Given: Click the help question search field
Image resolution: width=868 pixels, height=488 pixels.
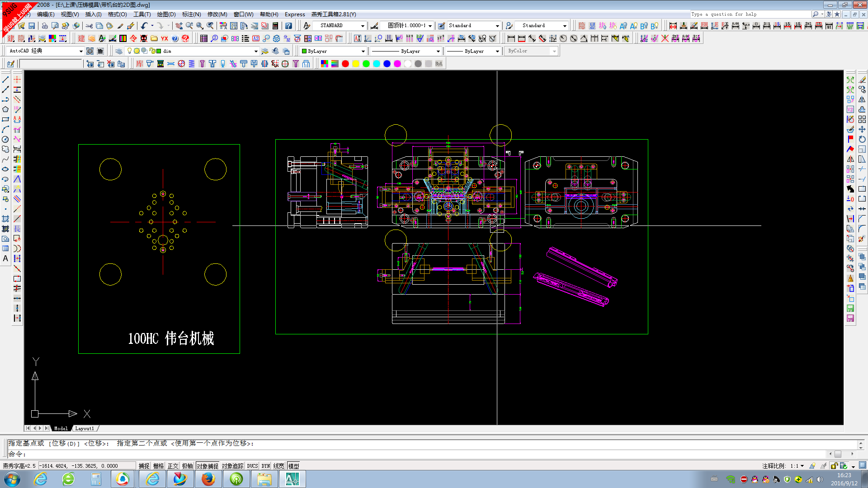Looking at the screenshot, I should click(x=750, y=14).
